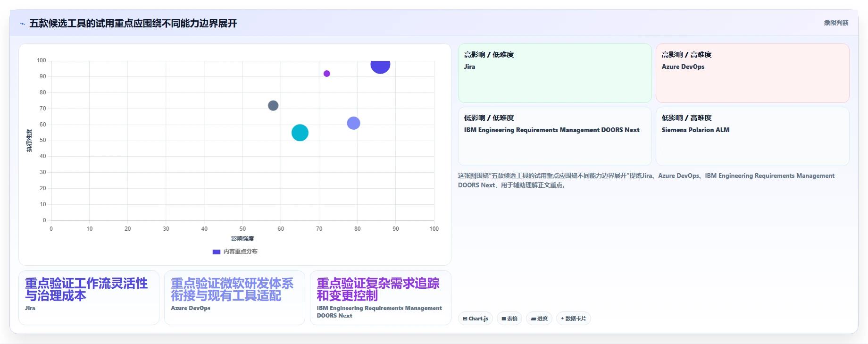868x344 pixels.
Task: Select the small purple bubble on the chart
Action: click(326, 74)
